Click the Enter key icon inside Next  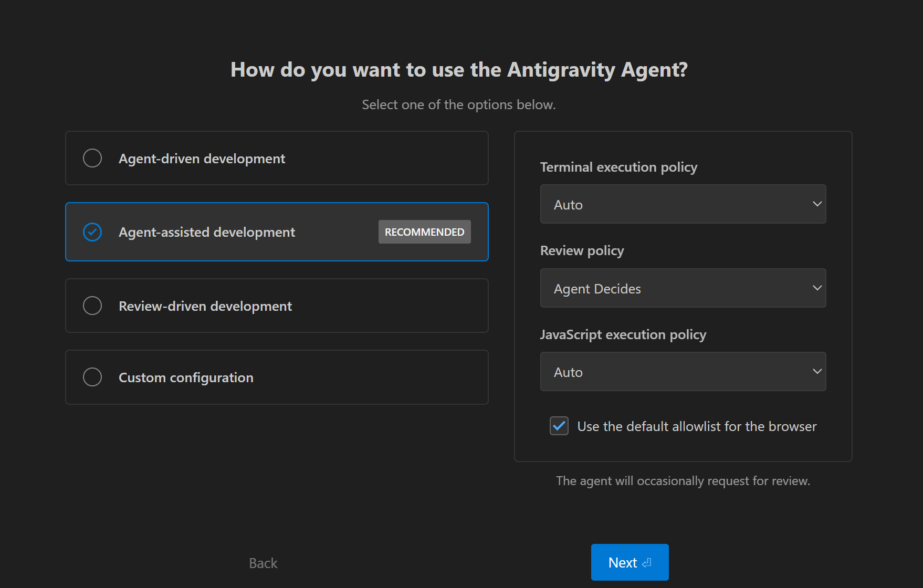click(647, 563)
